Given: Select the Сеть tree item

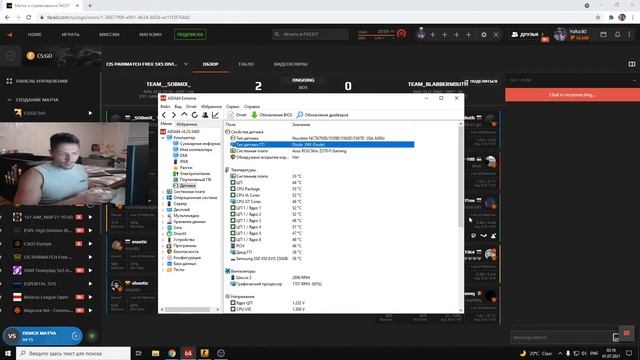Looking at the screenshot, I should point(174,228).
